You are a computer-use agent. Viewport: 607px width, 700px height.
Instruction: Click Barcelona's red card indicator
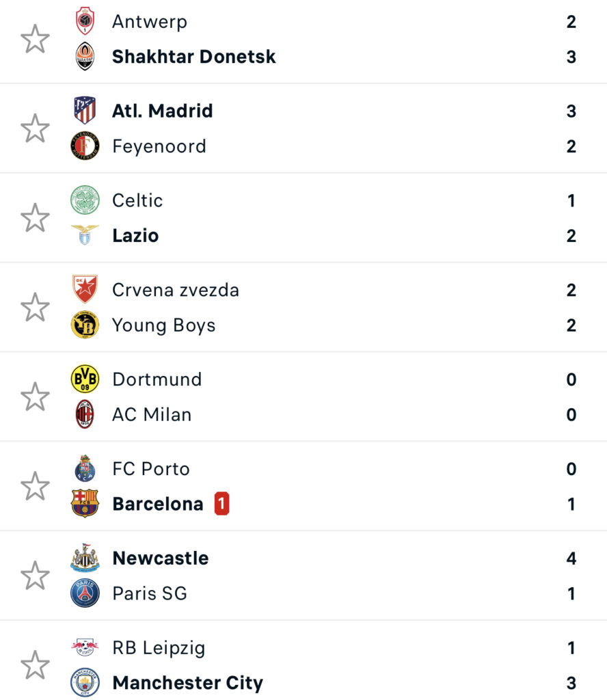pos(222,504)
